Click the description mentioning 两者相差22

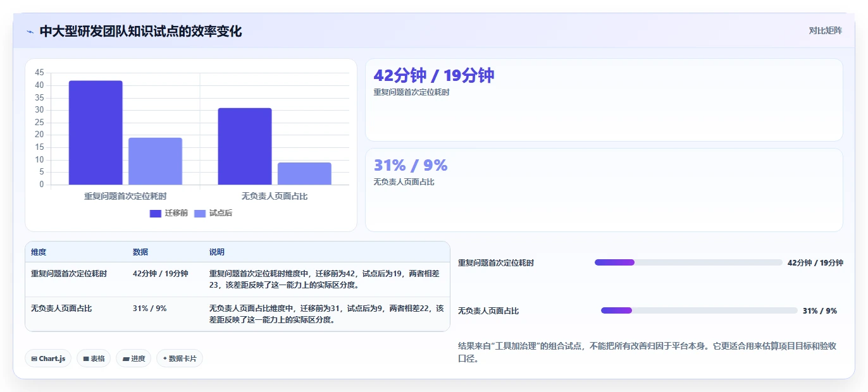[x=326, y=314]
